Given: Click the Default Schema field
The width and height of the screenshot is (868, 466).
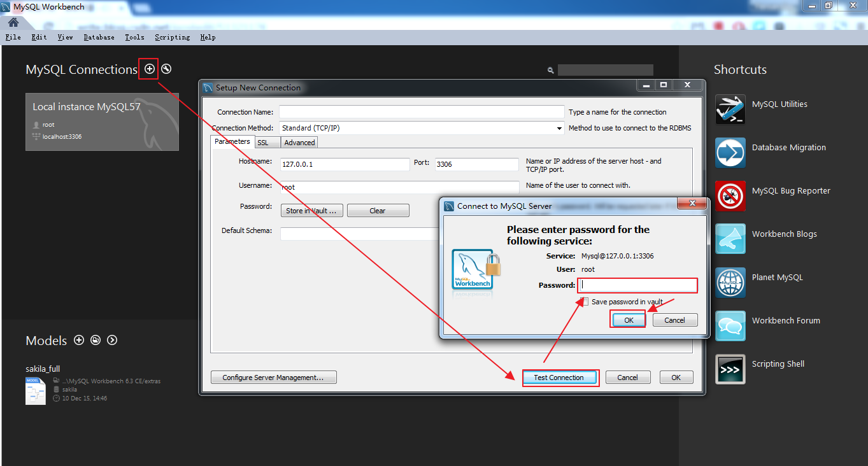Looking at the screenshot, I should [359, 234].
